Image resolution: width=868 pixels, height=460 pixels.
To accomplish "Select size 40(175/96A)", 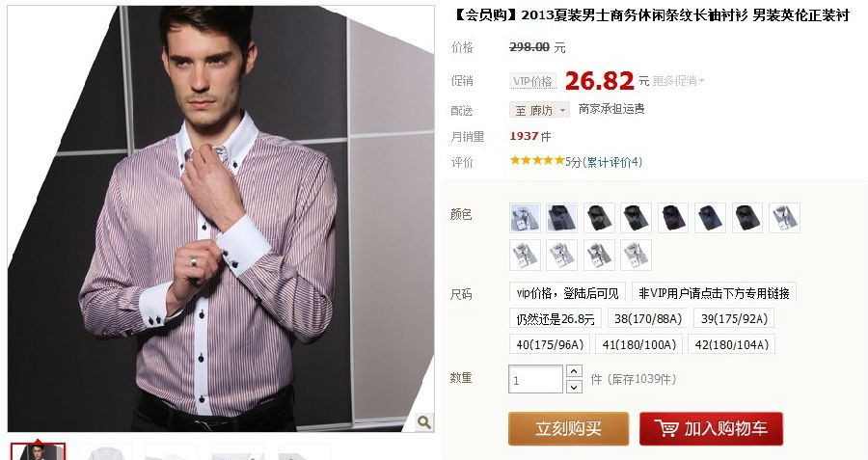I will click(550, 344).
